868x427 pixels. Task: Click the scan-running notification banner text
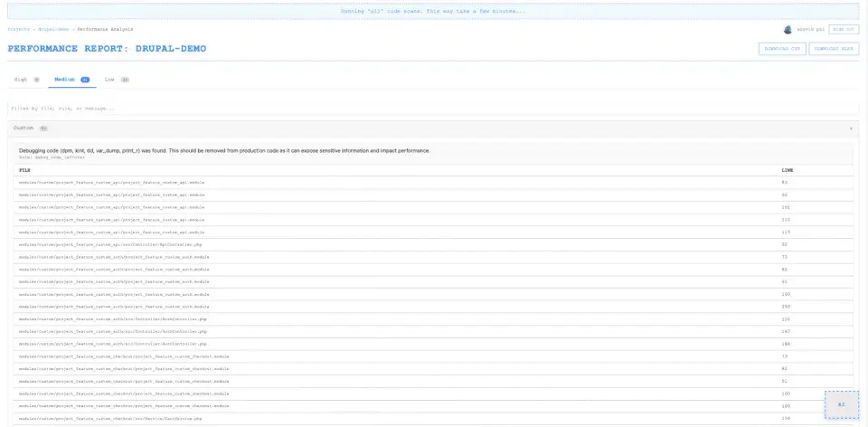(433, 11)
